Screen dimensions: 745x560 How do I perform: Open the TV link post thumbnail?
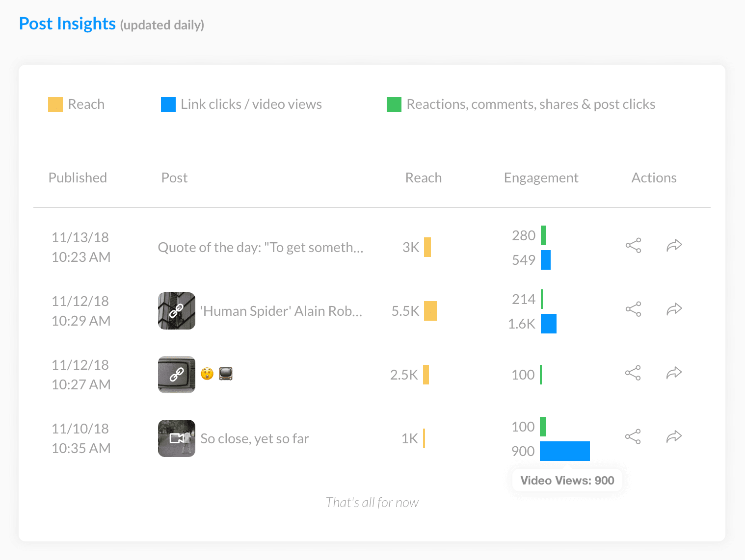click(x=177, y=375)
